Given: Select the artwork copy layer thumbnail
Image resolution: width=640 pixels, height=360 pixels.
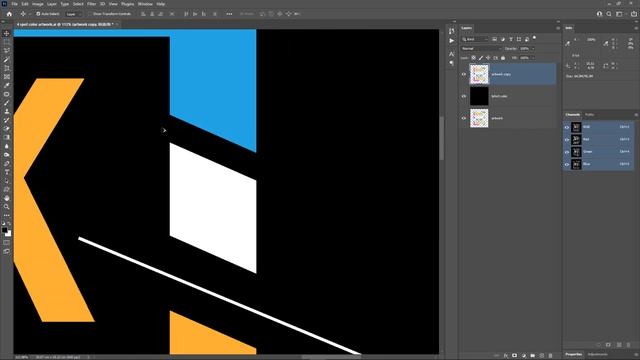Looking at the screenshot, I should pos(479,74).
